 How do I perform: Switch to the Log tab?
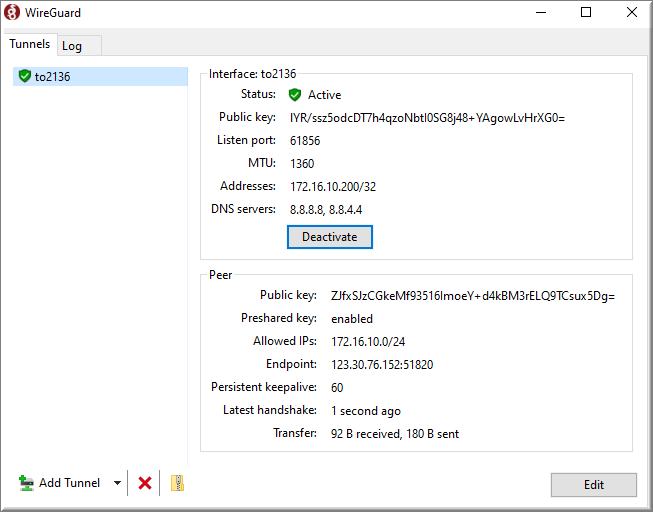[79, 46]
